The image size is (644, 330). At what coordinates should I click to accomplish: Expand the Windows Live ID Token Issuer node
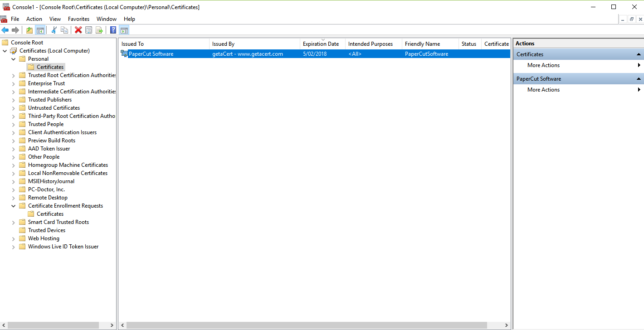14,247
